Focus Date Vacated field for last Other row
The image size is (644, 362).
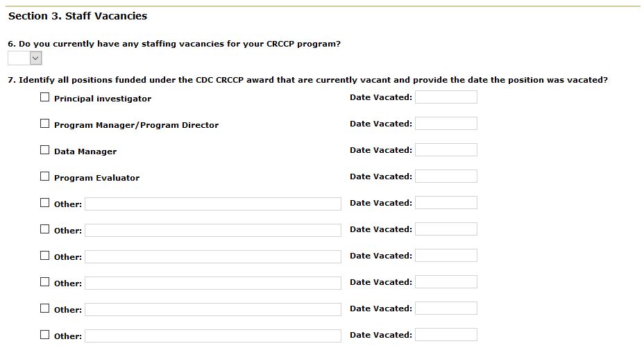pyautogui.click(x=446, y=335)
